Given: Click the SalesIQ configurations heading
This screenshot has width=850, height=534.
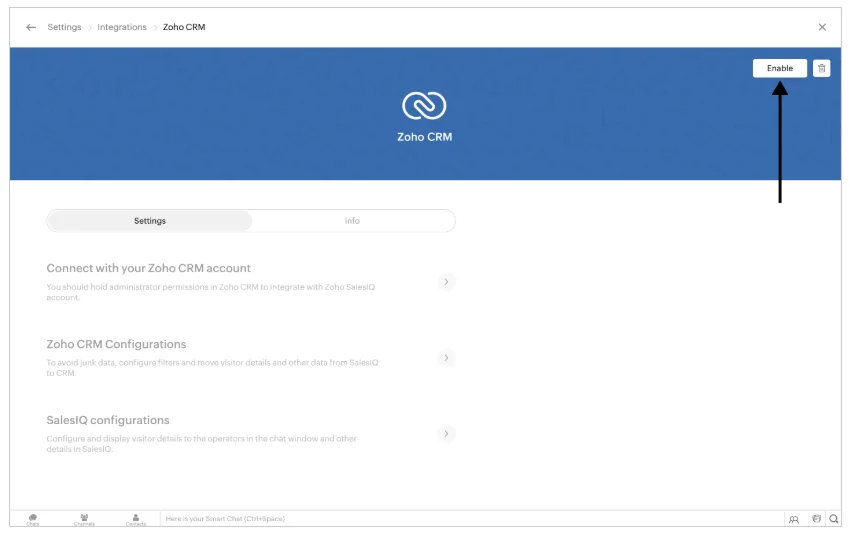Looking at the screenshot, I should (x=108, y=420).
